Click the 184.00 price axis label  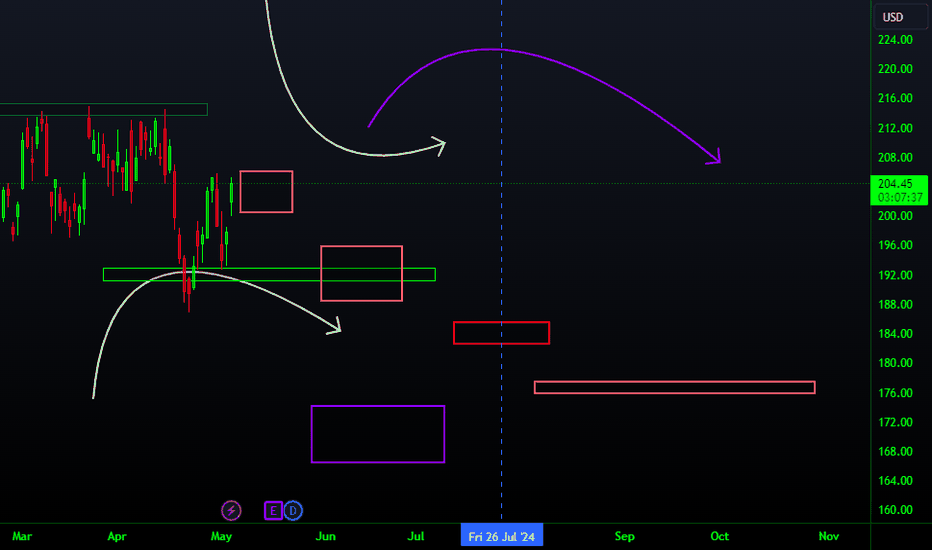click(x=895, y=334)
